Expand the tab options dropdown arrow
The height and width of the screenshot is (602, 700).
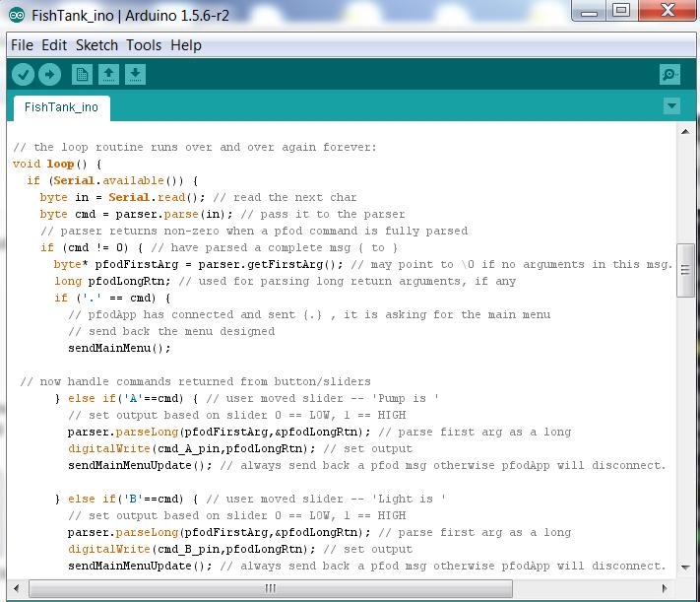tap(671, 106)
